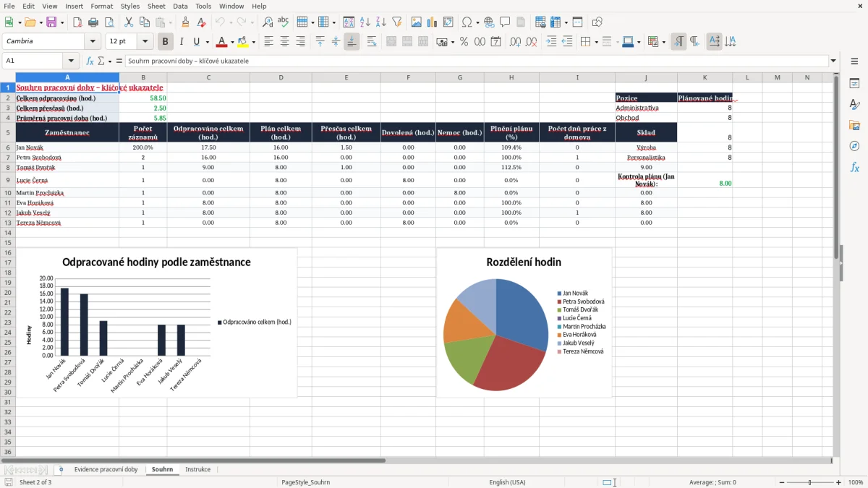Apply red font color swatch
868x488 pixels.
221,42
